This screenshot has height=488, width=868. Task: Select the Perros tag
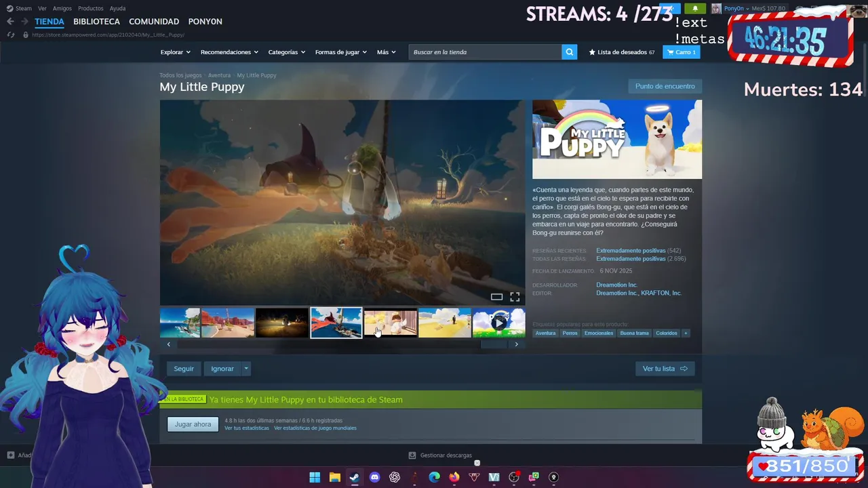570,333
